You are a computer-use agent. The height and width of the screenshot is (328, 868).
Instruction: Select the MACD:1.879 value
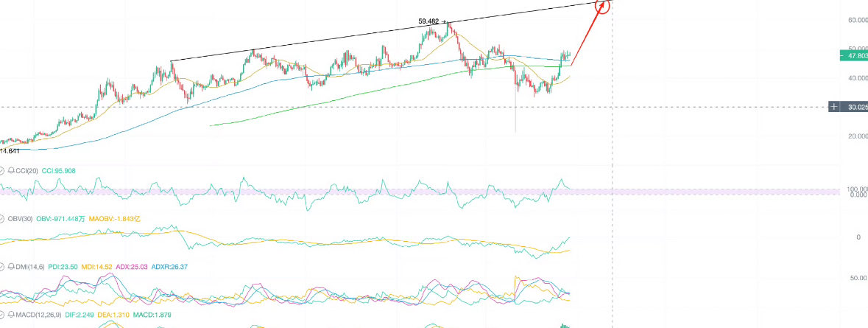coord(154,315)
